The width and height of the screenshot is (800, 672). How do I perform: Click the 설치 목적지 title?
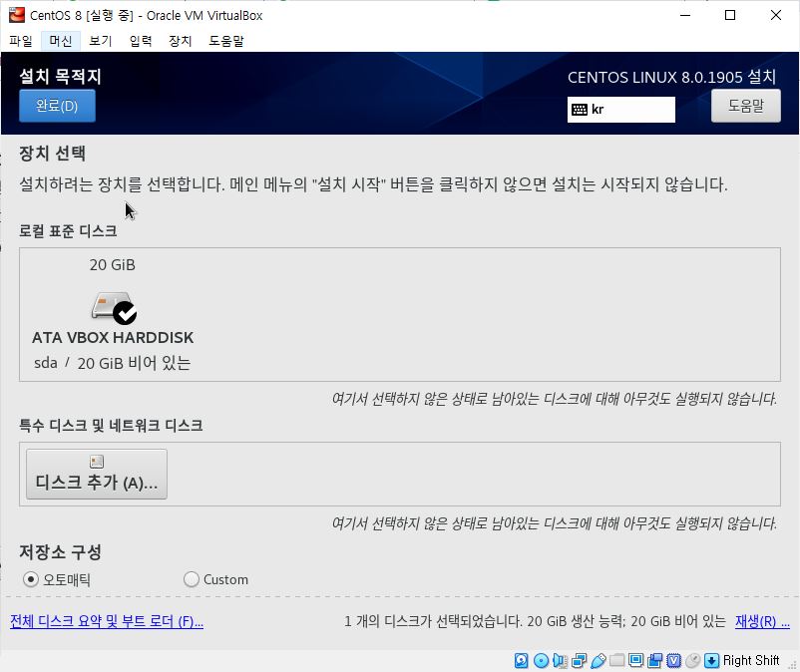pyautogui.click(x=60, y=77)
